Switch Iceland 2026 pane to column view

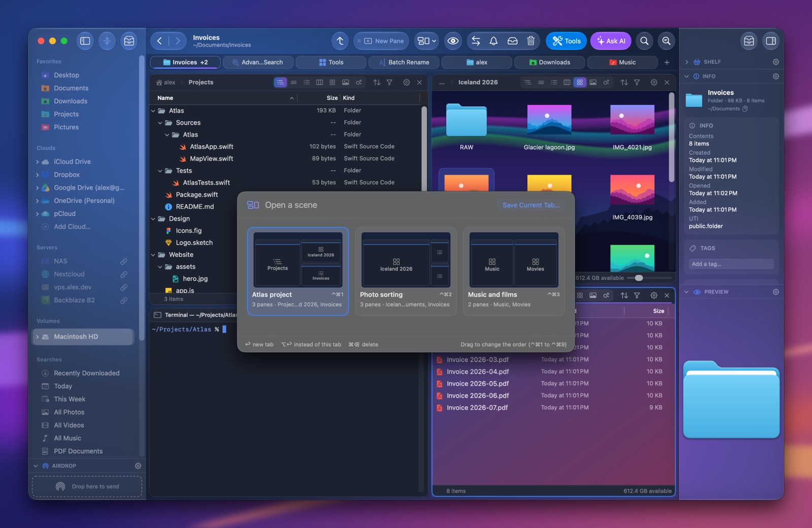tap(567, 82)
